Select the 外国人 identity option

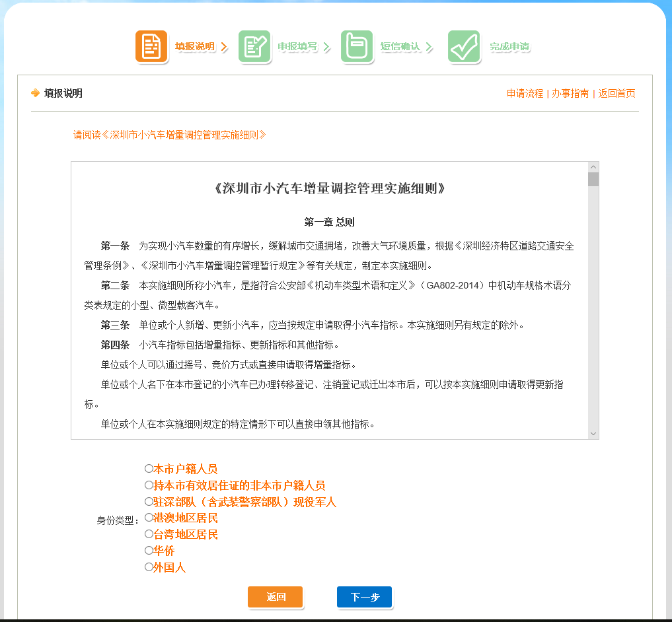point(148,567)
